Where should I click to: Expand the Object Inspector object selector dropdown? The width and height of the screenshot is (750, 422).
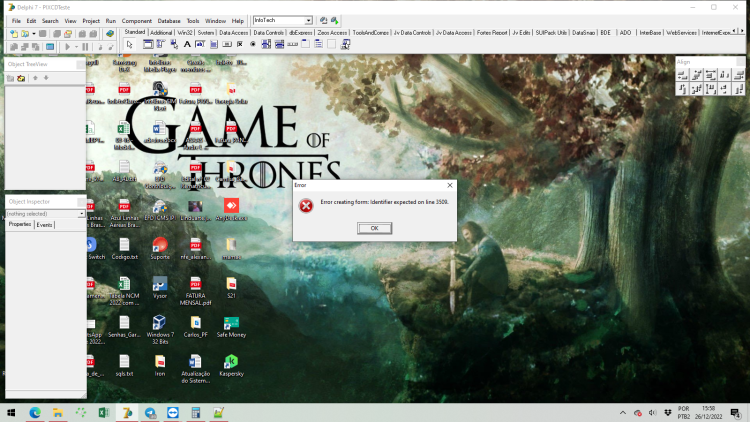click(x=81, y=214)
